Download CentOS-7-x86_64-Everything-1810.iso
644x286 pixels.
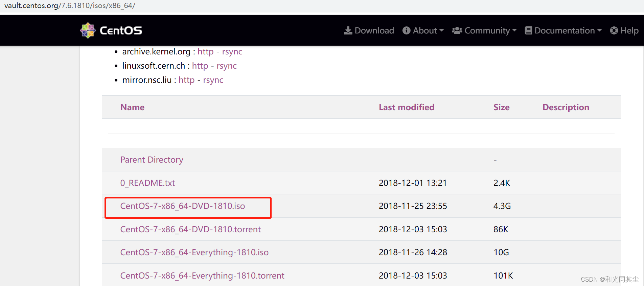coord(194,252)
